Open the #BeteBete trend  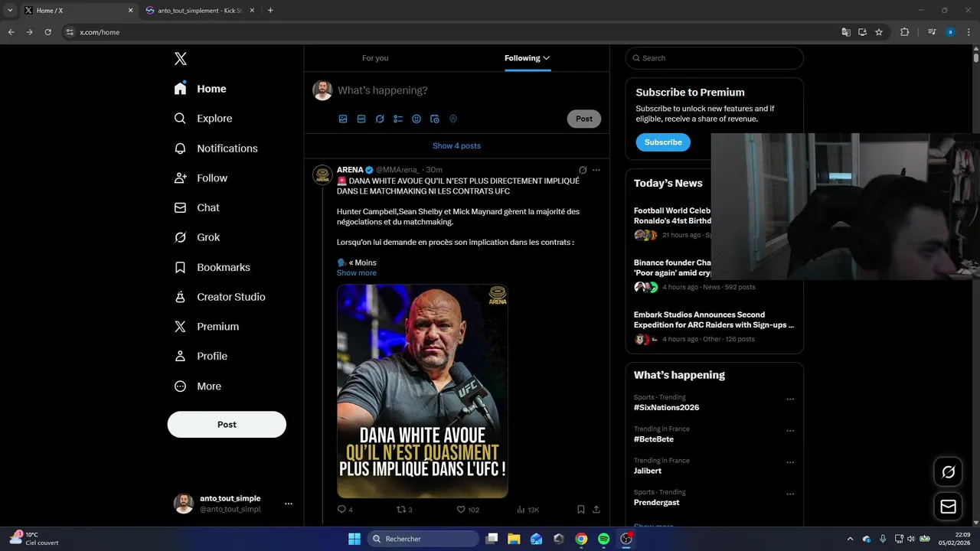pos(654,439)
